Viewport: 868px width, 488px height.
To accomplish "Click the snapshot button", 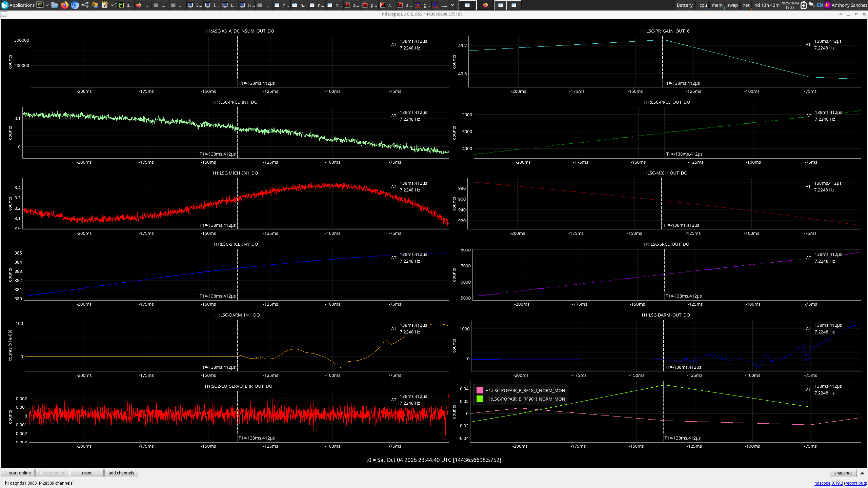I will point(843,473).
